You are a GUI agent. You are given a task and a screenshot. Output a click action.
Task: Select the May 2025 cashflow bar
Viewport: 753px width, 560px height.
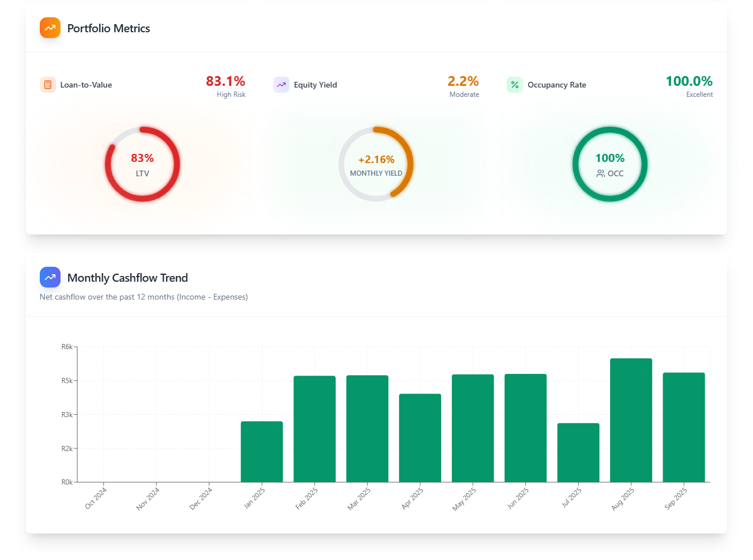tap(473, 428)
